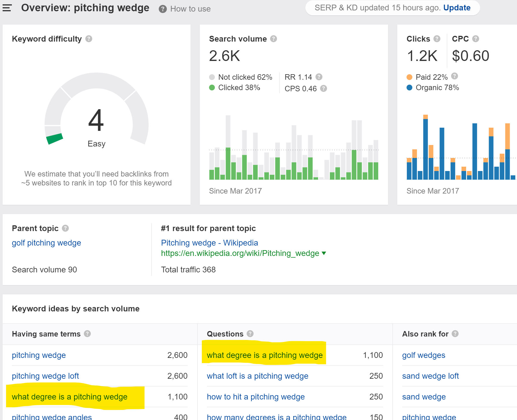
Task: Click help icon beside Also rank for
Action: point(455,334)
